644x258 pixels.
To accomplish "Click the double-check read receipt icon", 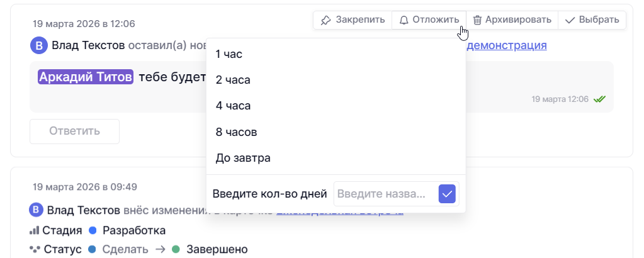I will coord(599,99).
